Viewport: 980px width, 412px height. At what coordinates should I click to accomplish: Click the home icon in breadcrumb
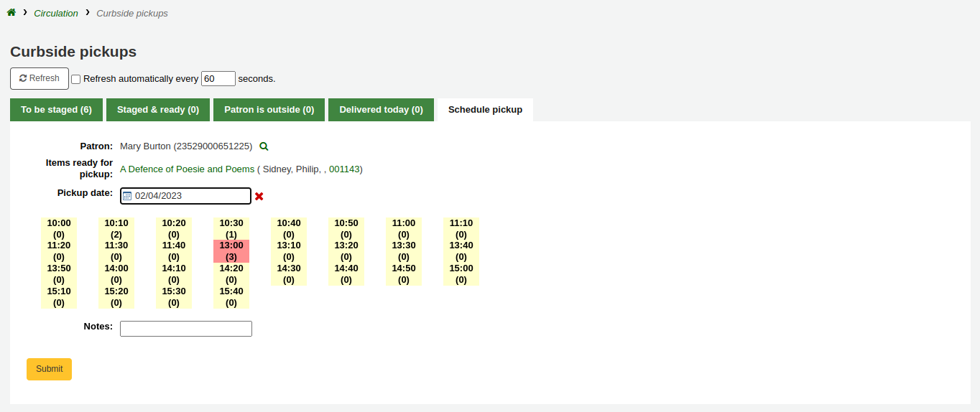[x=11, y=13]
